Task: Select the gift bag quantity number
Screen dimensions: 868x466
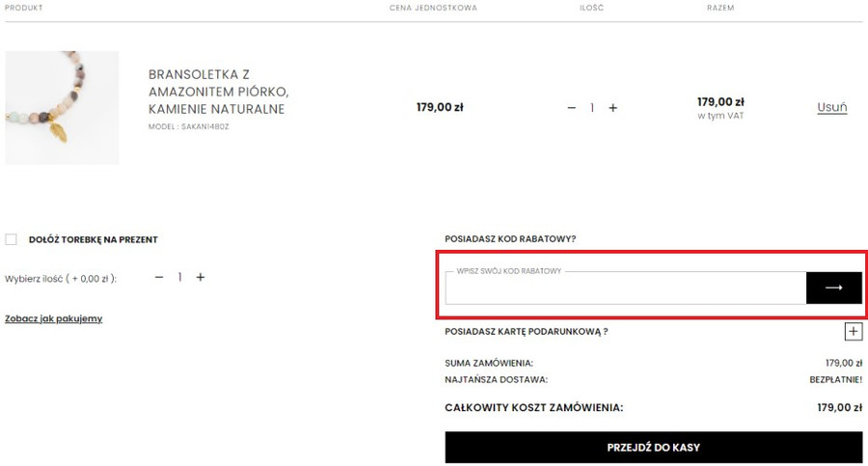Action: click(179, 278)
